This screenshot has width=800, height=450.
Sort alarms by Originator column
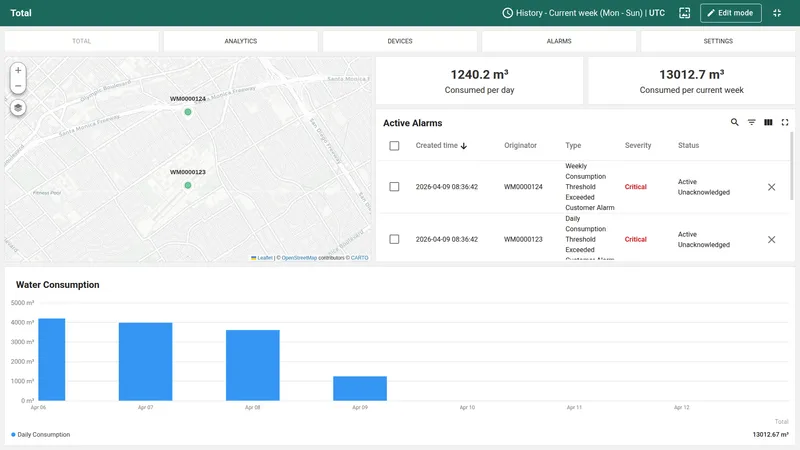[520, 145]
